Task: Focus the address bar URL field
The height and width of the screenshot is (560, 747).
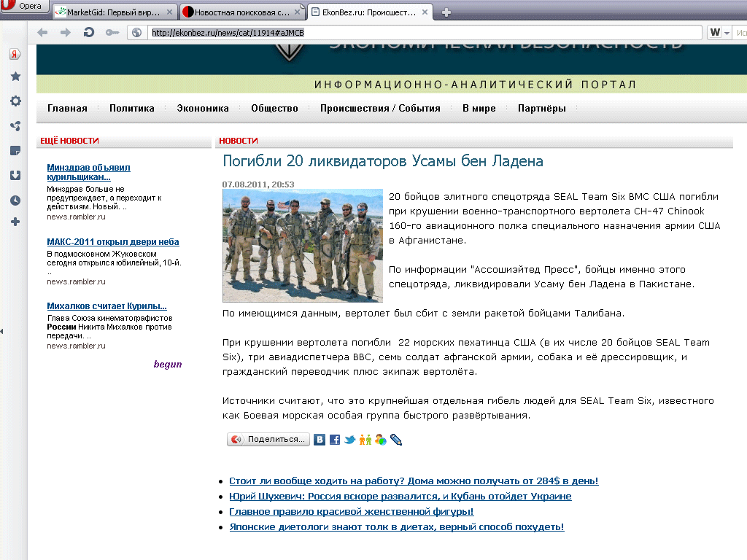Action: 424,32
